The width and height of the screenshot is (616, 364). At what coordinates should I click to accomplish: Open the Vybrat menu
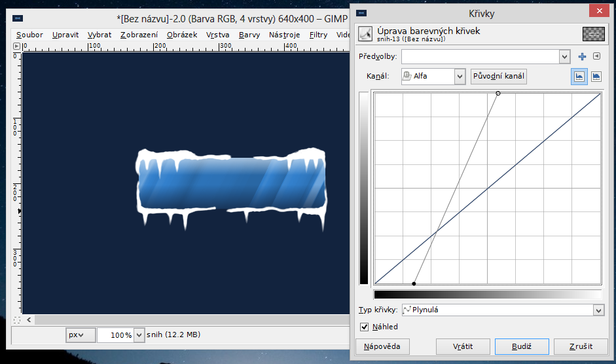[x=100, y=35]
